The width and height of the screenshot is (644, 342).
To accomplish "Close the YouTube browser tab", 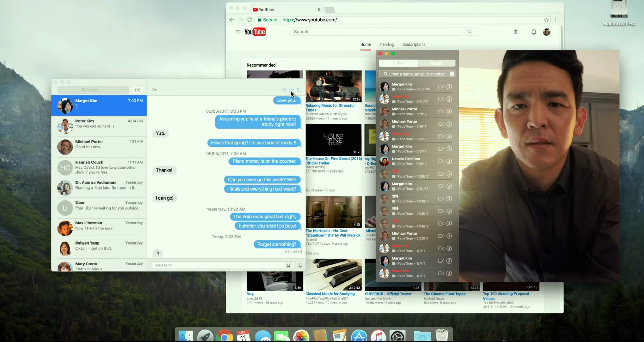I will pos(319,10).
